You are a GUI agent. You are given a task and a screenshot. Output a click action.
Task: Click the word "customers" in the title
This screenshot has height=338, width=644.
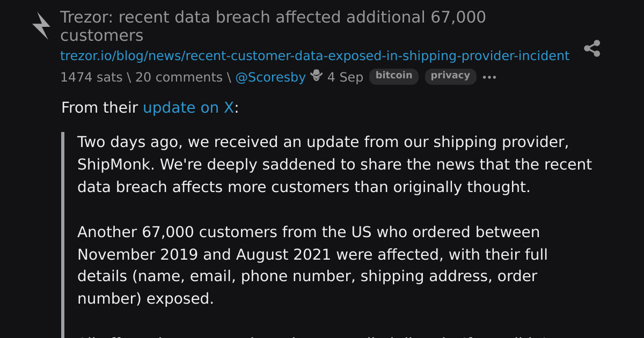coord(101,36)
